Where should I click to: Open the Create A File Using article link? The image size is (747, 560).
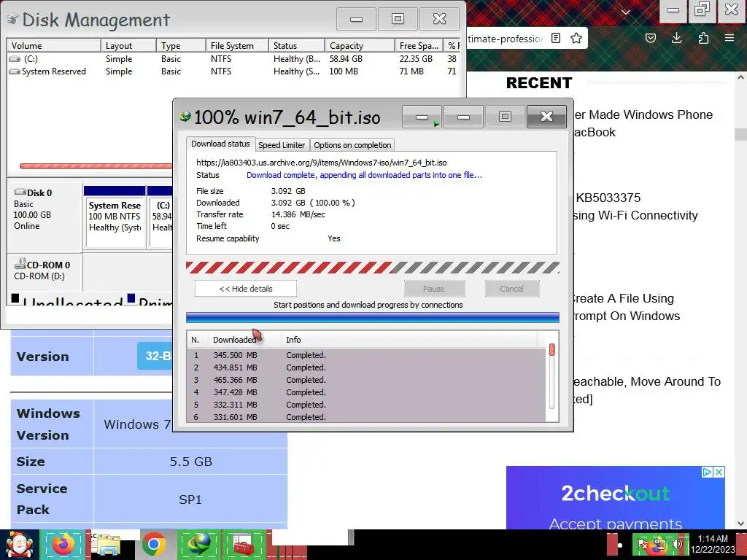[625, 307]
